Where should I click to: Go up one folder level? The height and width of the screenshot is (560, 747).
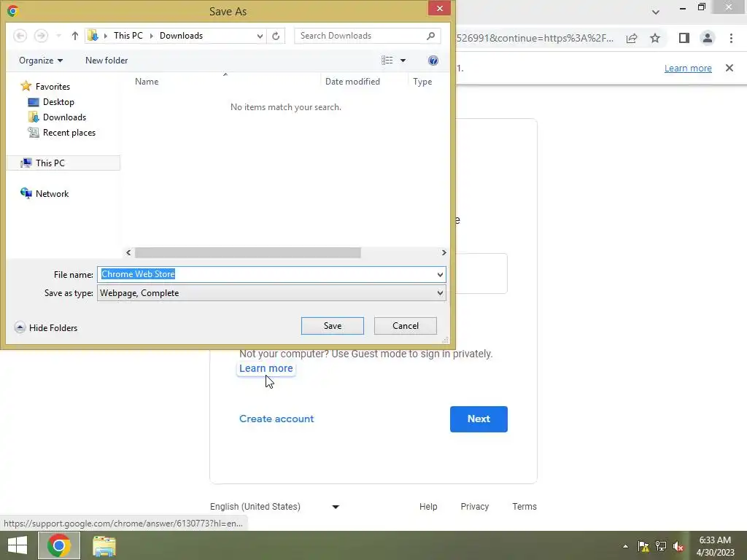point(75,36)
